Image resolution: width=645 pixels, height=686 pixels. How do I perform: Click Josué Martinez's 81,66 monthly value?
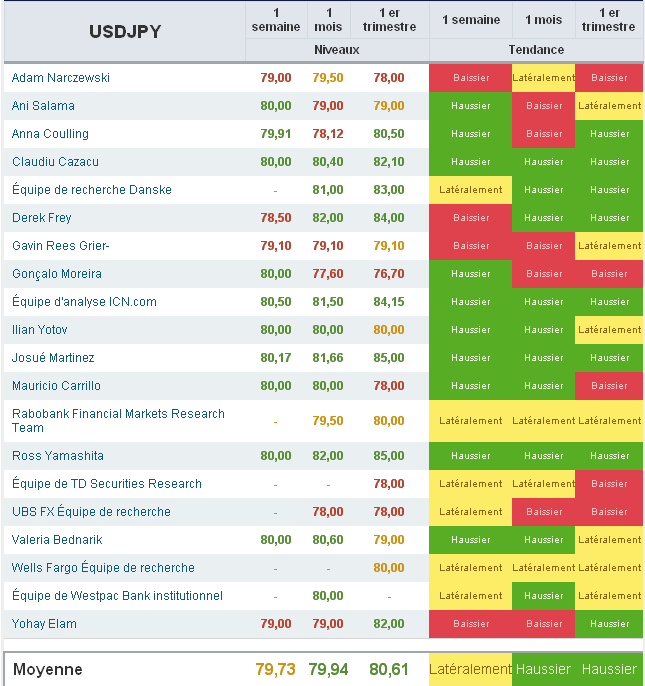[x=328, y=358]
